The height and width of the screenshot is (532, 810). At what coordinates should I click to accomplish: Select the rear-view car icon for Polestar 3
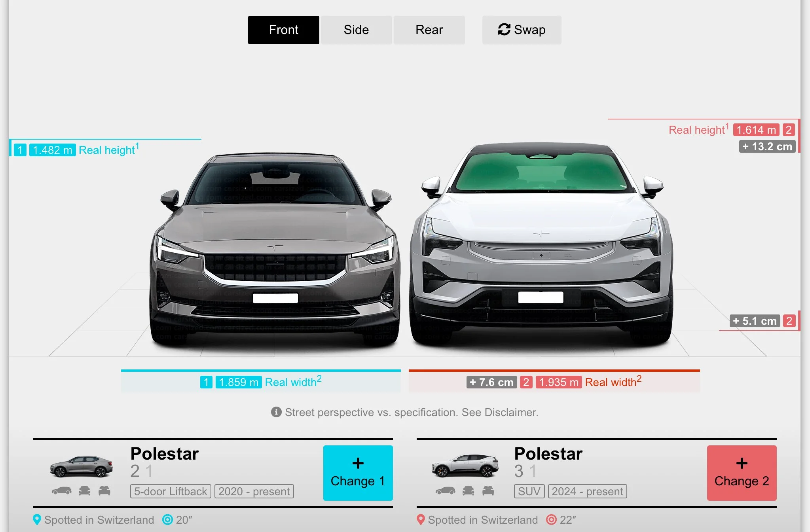(x=488, y=491)
